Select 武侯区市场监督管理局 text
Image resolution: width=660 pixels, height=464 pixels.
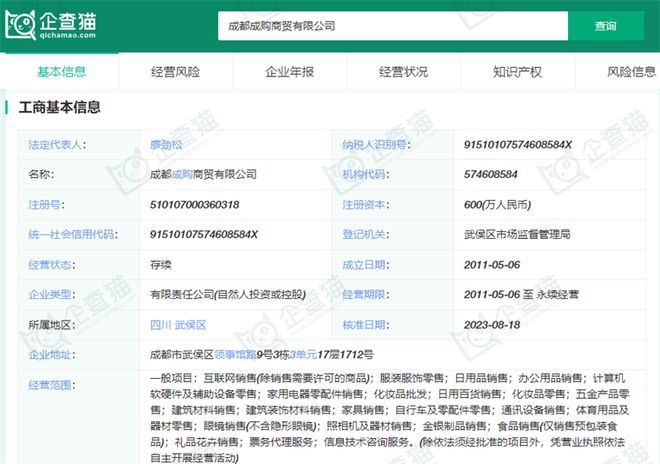[517, 235]
